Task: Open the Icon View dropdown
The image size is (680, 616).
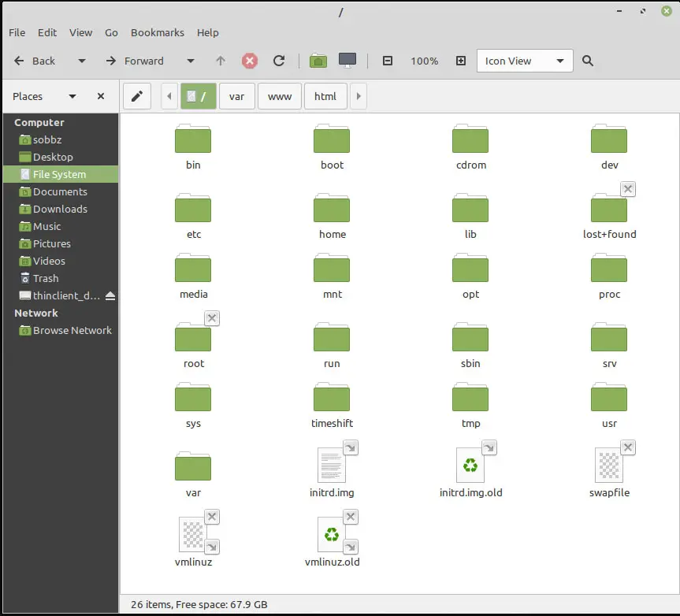Action: pyautogui.click(x=524, y=61)
